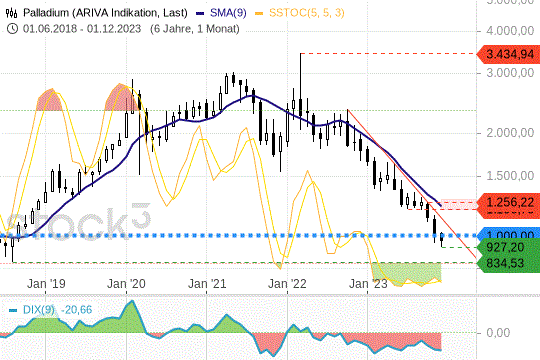The image size is (540, 360).
Task: Click the 927,20 green price label
Action: pos(508,247)
